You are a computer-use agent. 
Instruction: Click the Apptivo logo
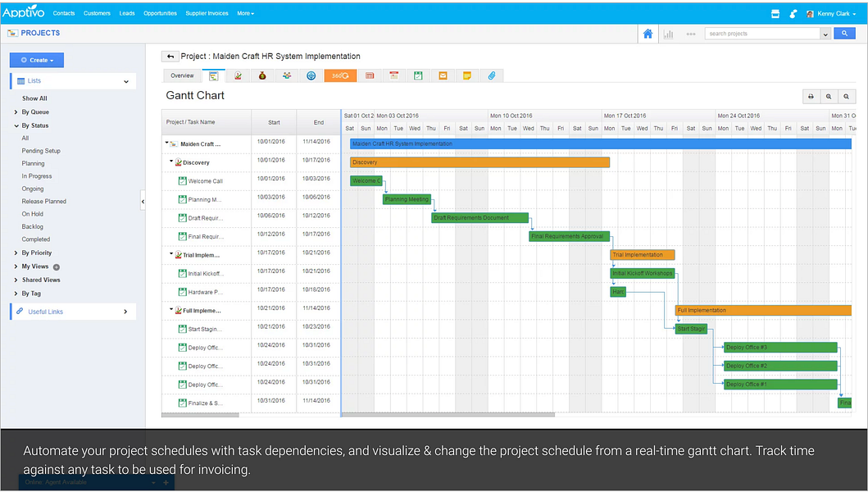[x=23, y=12]
